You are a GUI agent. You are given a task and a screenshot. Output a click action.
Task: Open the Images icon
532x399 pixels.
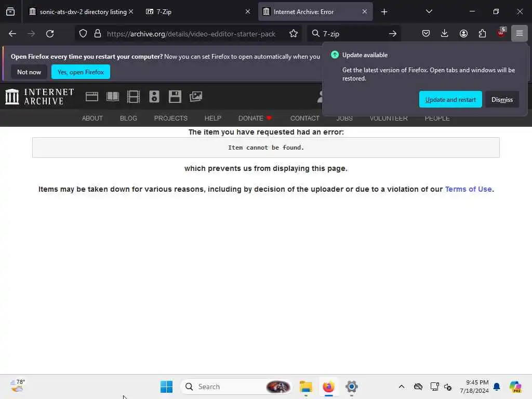(196, 97)
